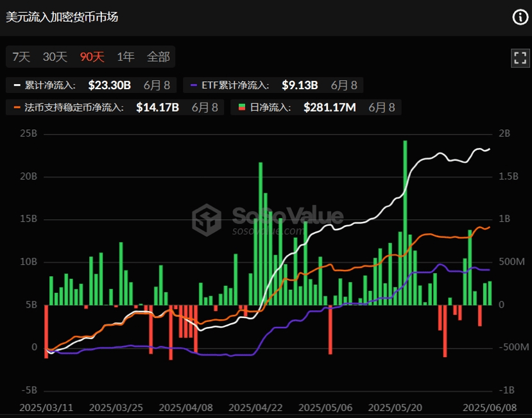This screenshot has height=418, width=532.
Task: Click the purple legend dash before ETF累计净流入
Action: tap(194, 85)
